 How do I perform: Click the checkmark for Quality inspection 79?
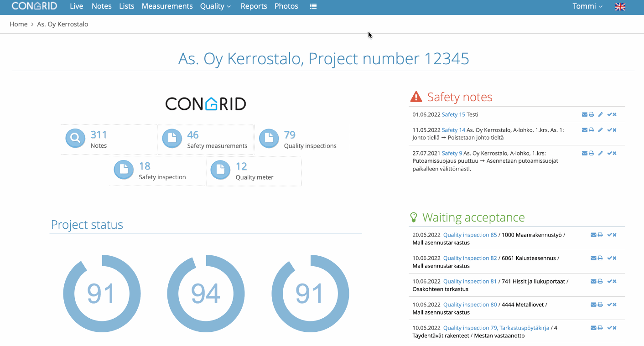[x=609, y=328]
